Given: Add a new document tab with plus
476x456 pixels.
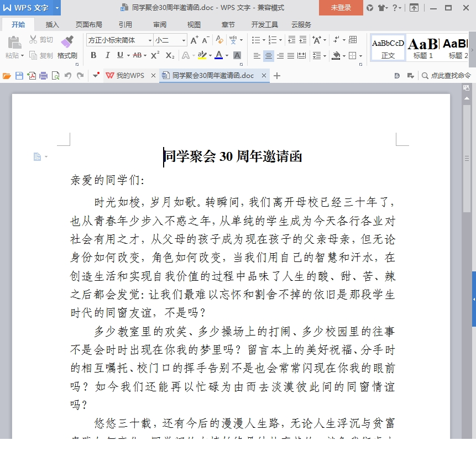Looking at the screenshot, I should (x=277, y=76).
